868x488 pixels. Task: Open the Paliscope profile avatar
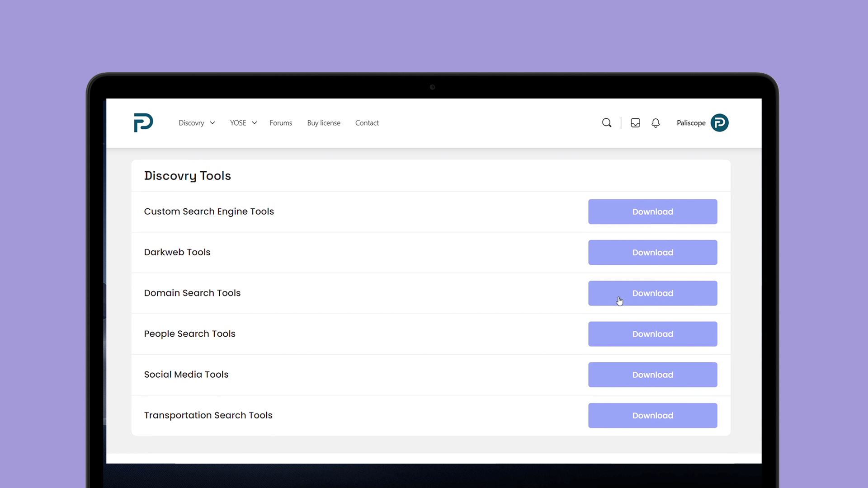719,123
